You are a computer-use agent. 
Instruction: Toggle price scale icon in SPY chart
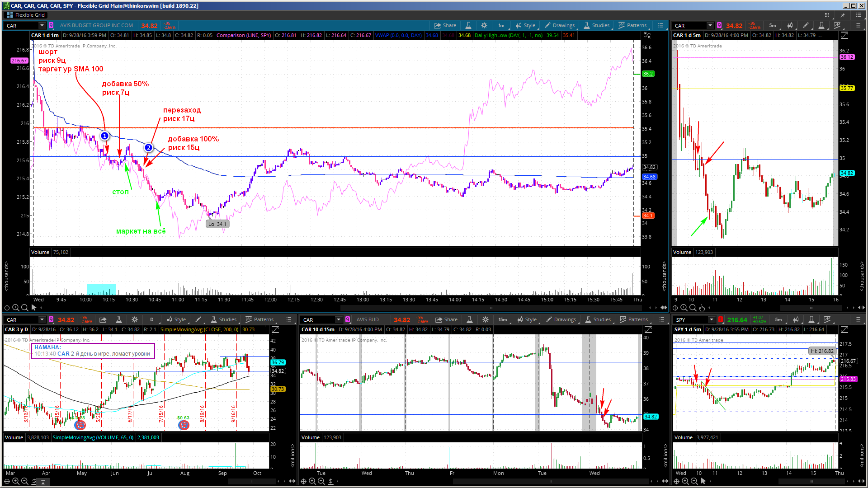click(x=844, y=329)
